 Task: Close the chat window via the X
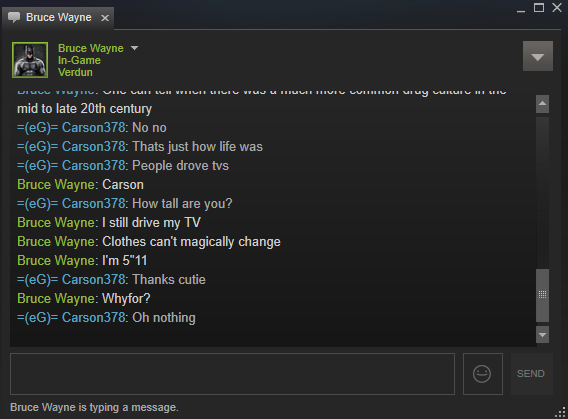pos(557,8)
